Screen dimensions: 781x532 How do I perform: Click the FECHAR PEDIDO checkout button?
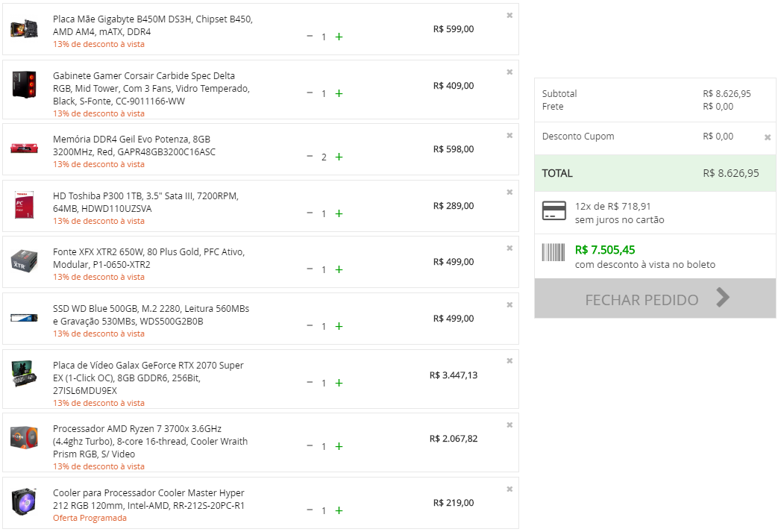[x=655, y=299]
